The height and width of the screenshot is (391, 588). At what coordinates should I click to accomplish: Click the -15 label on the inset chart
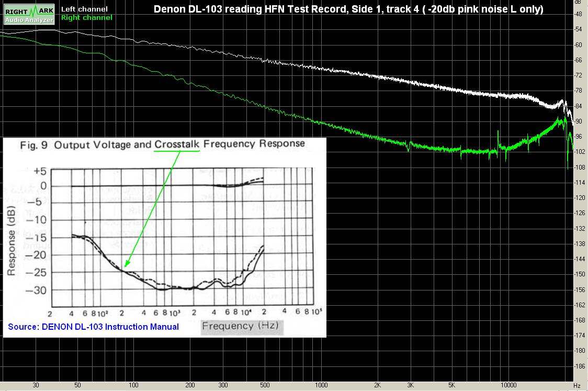click(x=36, y=237)
